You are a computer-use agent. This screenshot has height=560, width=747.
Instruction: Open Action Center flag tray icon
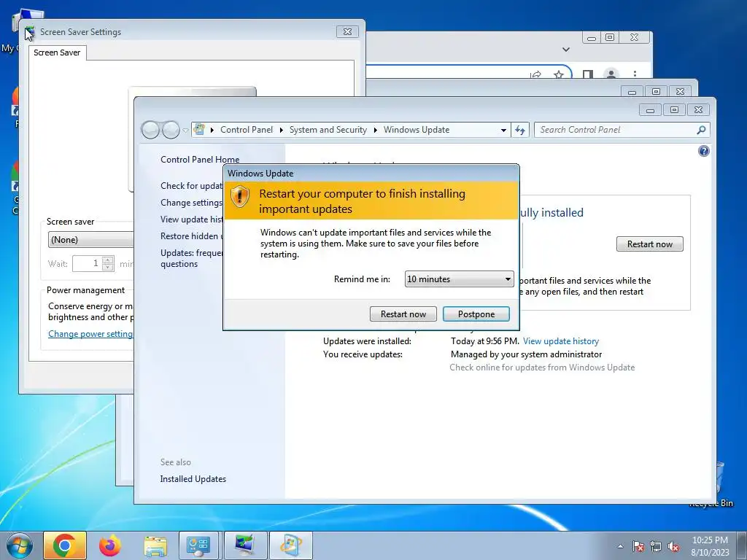[x=638, y=547]
